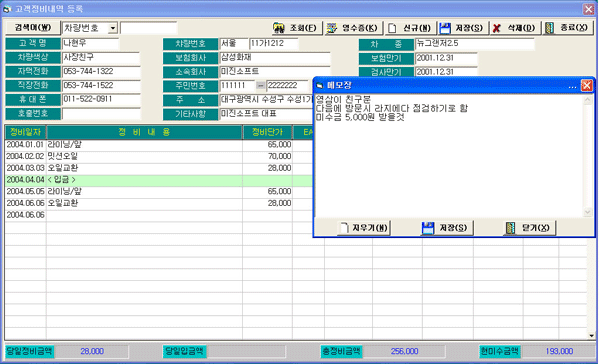The width and height of the screenshot is (599, 364).
Task: Save record with main toolbar 저장(S) button
Action: [x=463, y=28]
